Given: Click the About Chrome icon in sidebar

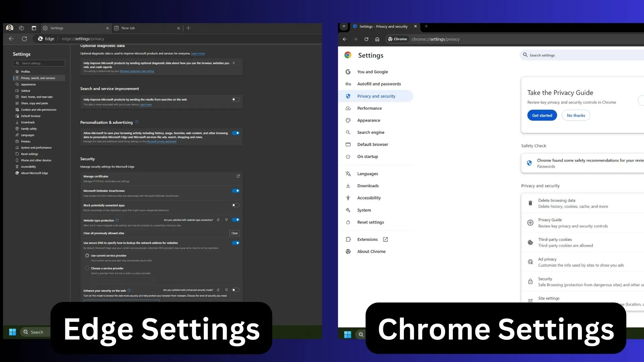Looking at the screenshot, I should [x=348, y=251].
